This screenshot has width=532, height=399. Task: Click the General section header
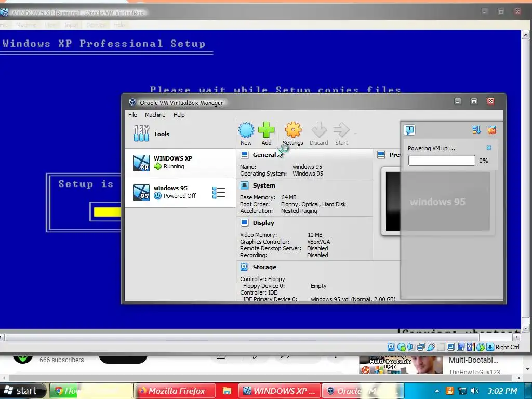[x=264, y=155]
